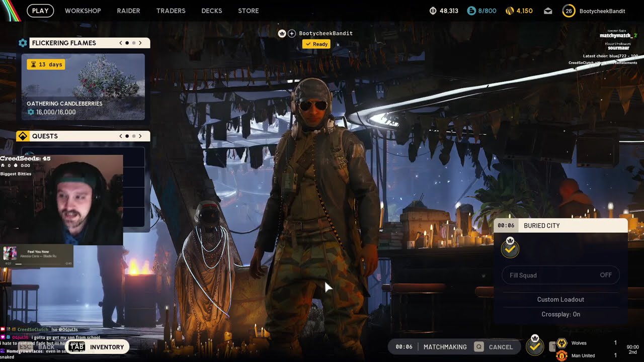Click the Feel You Now song title

[38, 251]
